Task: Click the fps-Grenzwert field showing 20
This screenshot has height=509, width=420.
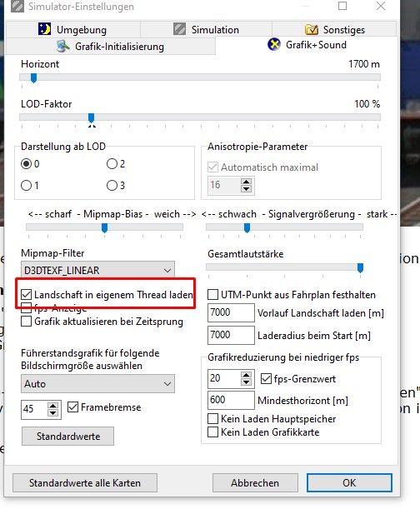Action: [x=224, y=378]
